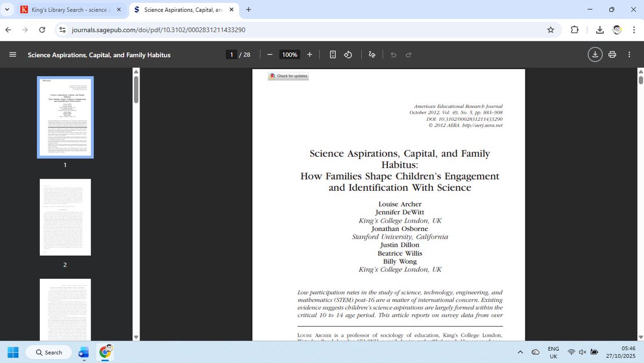644x363 pixels.
Task: Go back to previous page
Action: point(8,30)
